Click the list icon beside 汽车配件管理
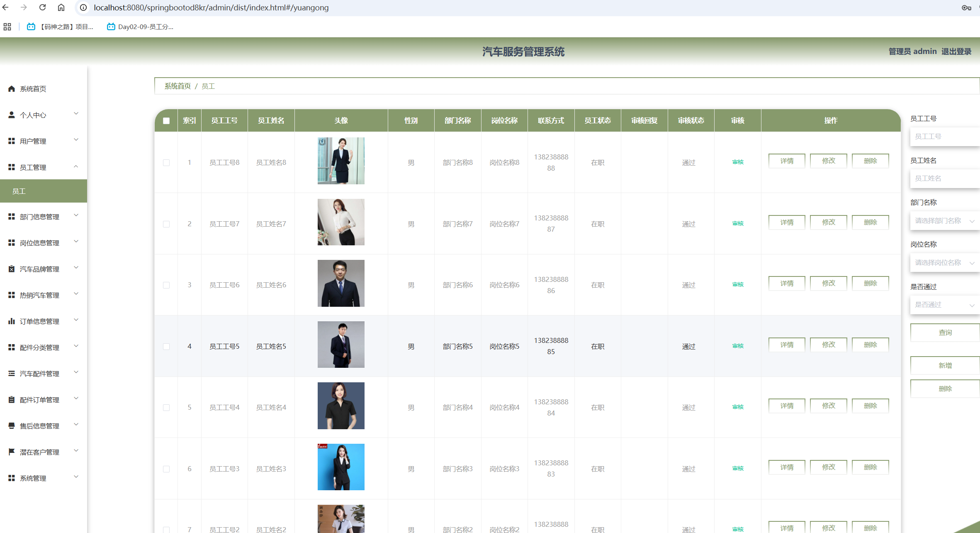Image resolution: width=980 pixels, height=533 pixels. 12,373
